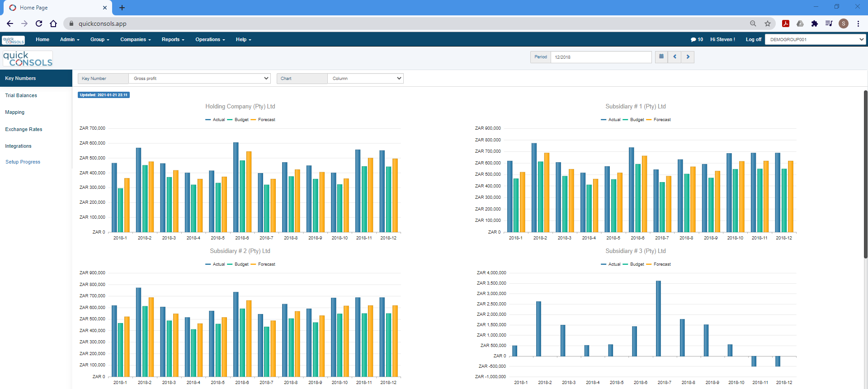Open the period calendar picker icon
The image size is (868, 389).
click(661, 57)
